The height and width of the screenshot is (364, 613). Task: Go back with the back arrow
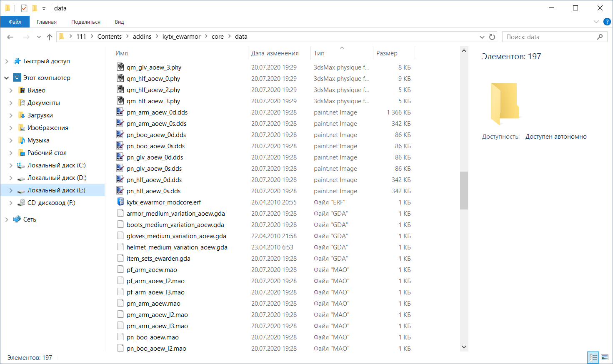pos(10,37)
